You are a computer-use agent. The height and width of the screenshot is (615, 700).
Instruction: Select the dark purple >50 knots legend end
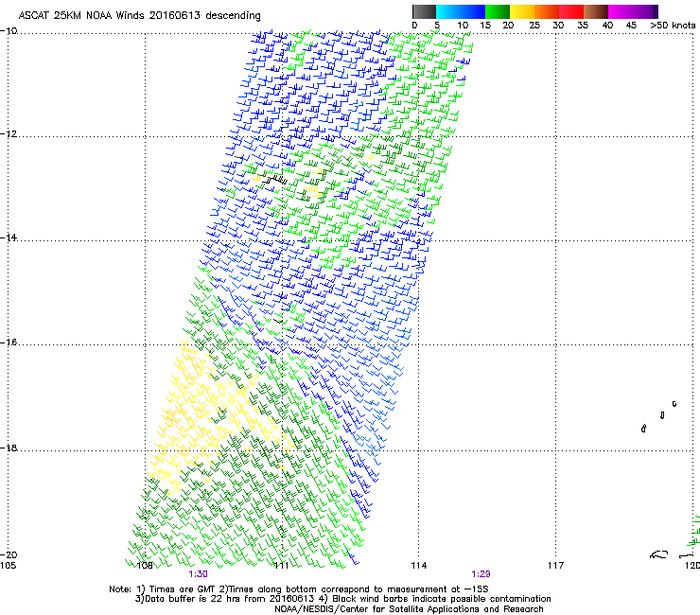655,11
